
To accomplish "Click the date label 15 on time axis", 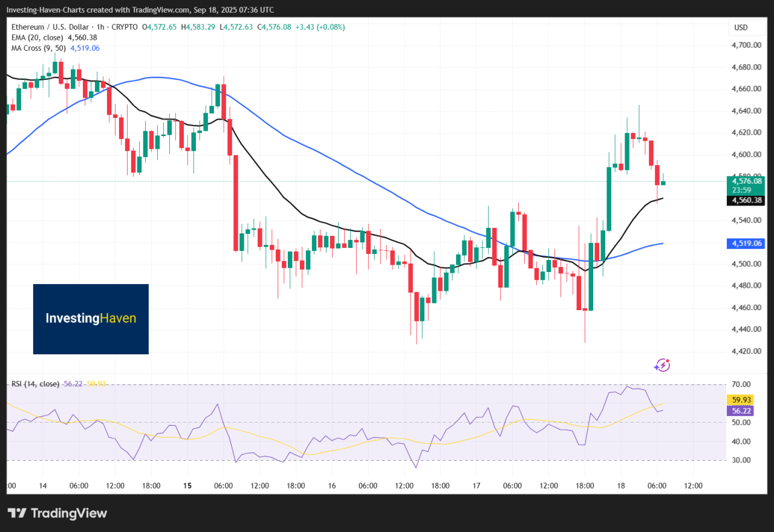I will coord(187,485).
